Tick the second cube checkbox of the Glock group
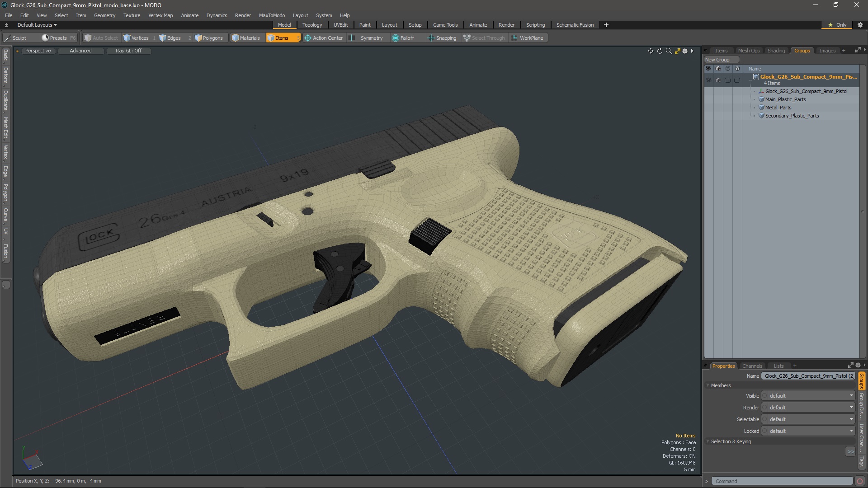This screenshot has height=488, width=868. point(737,80)
